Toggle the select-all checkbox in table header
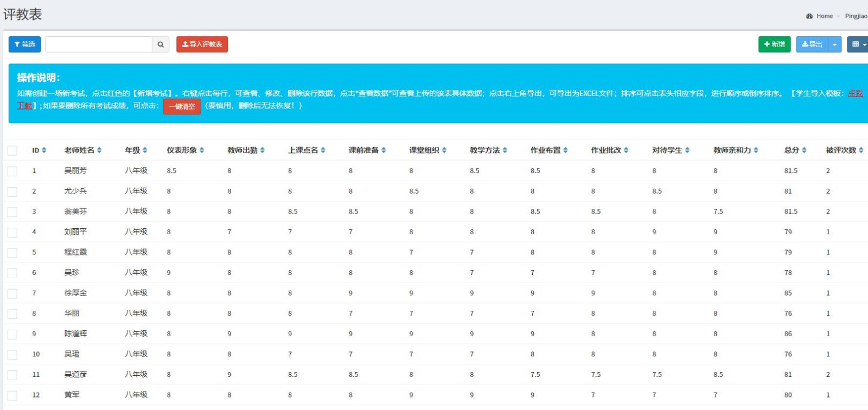Screen dimensions: 868x410 (x=12, y=151)
